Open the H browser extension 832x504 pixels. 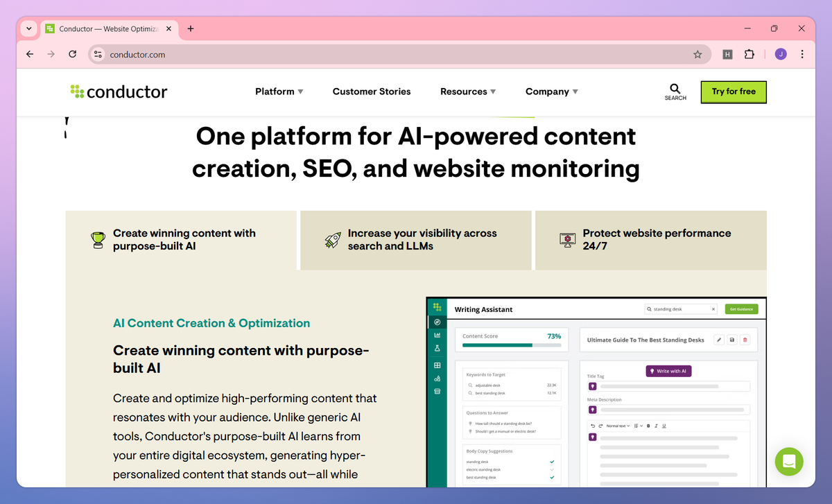(727, 54)
